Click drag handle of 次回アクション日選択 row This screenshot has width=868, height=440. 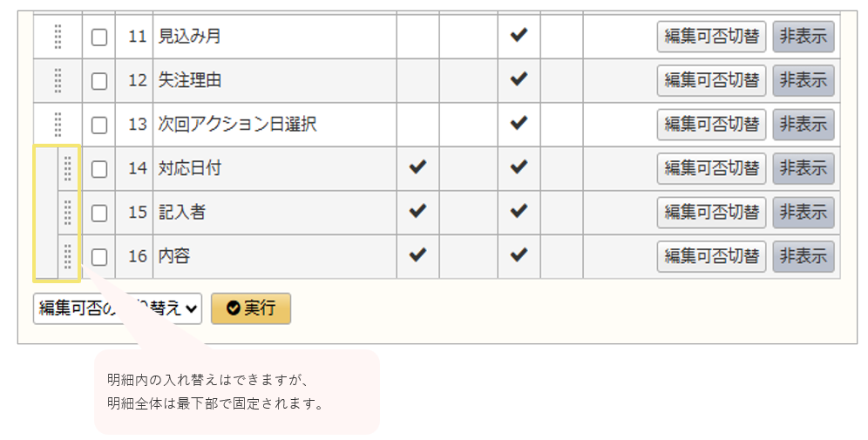[x=58, y=125]
